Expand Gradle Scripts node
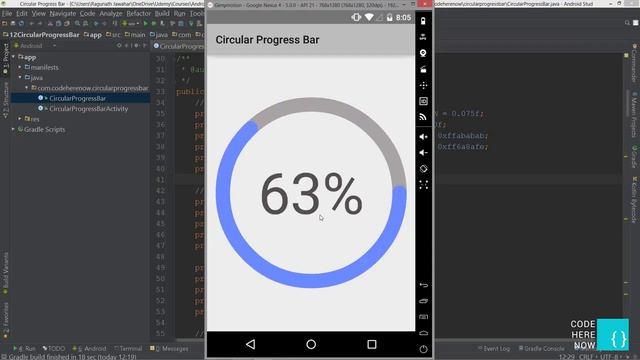The width and height of the screenshot is (640, 360). [13, 129]
